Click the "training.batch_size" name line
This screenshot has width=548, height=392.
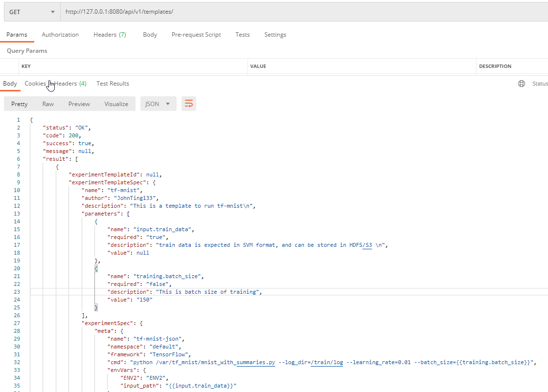point(156,276)
